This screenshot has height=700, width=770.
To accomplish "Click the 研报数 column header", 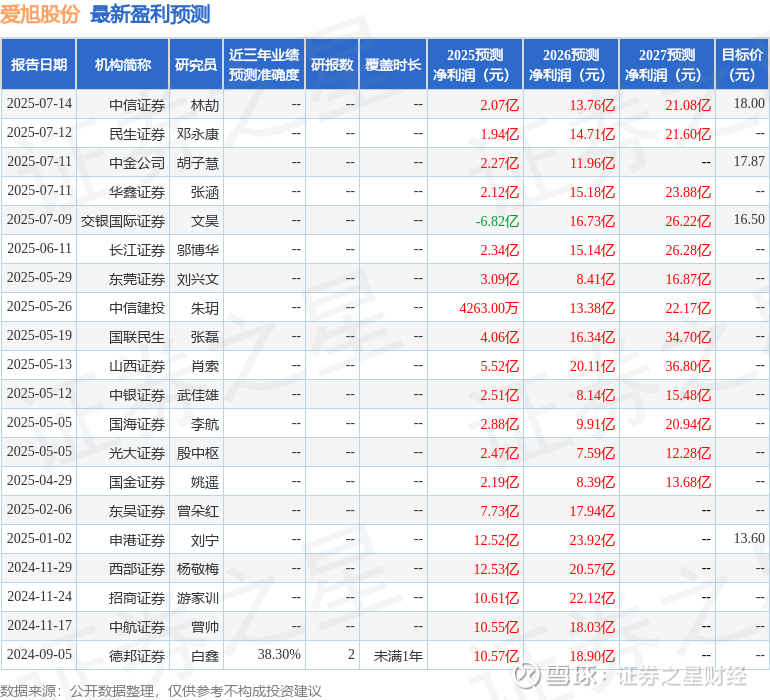I will (332, 64).
